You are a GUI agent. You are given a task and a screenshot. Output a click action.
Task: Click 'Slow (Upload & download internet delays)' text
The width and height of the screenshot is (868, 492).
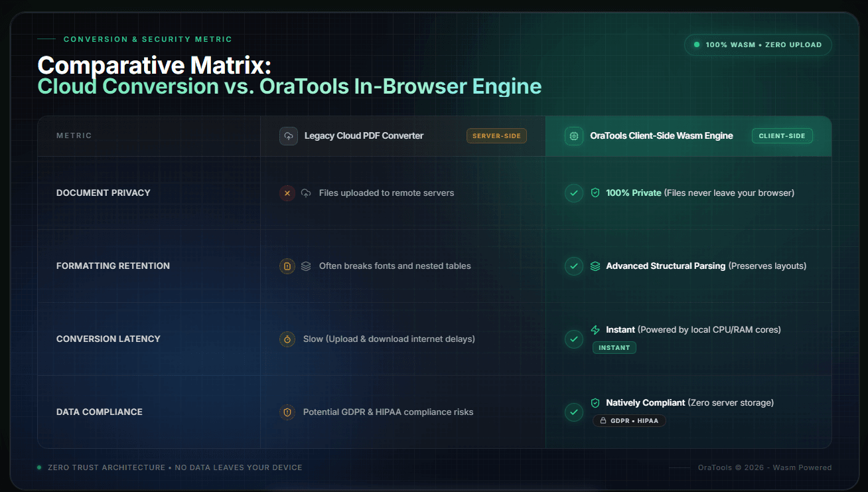coord(389,339)
